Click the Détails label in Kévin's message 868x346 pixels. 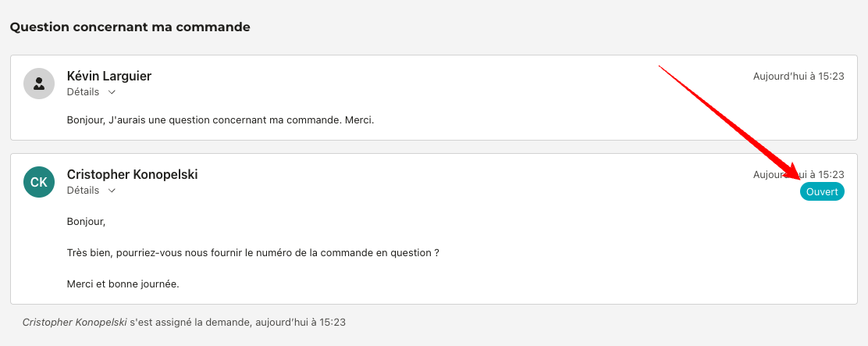pos(83,92)
